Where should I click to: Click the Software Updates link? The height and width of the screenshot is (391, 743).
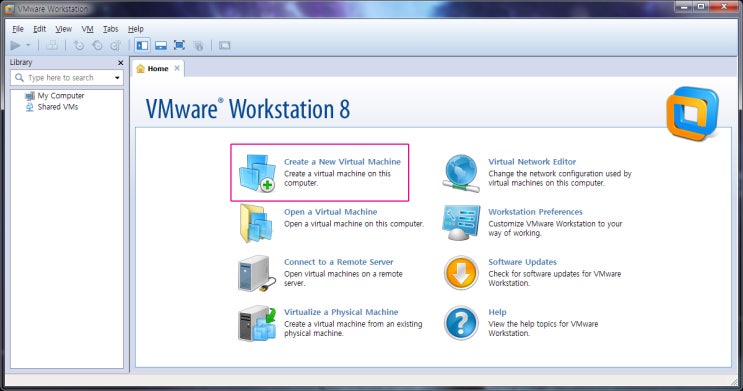pos(522,262)
